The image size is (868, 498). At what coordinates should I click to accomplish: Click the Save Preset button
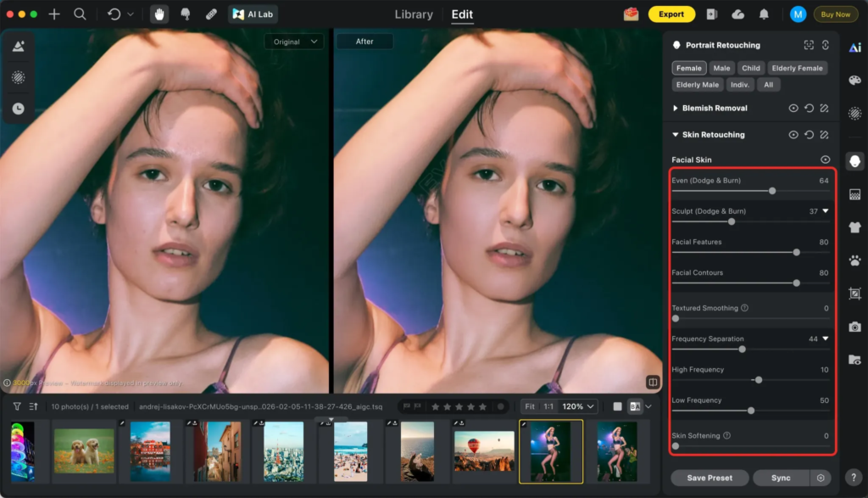click(x=709, y=478)
